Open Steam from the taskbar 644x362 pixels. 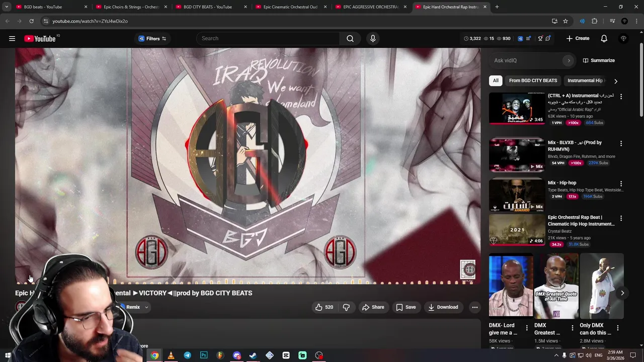click(253, 355)
